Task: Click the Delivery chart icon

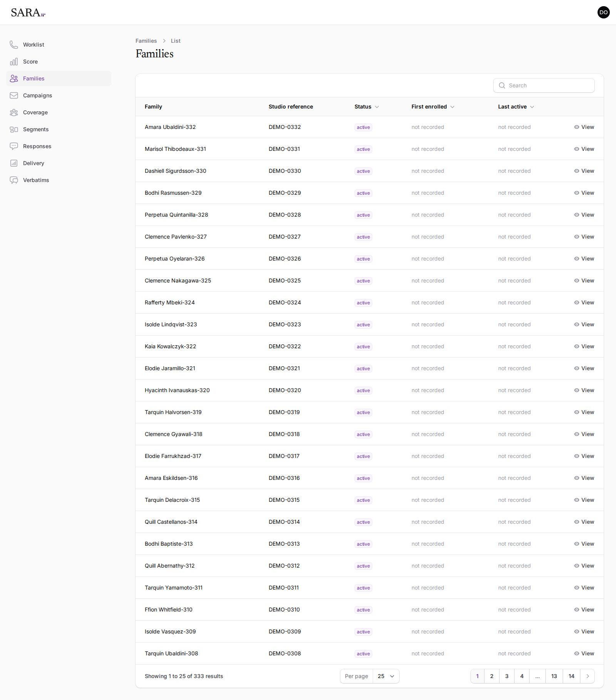Action: click(x=14, y=163)
